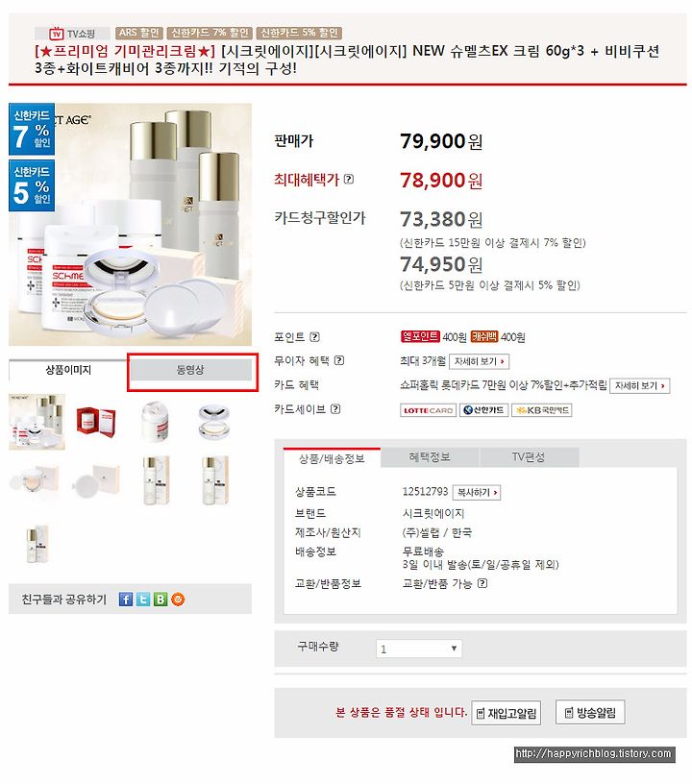Image resolution: width=692 pixels, height=784 pixels.
Task: Click help icon beside 교환/반품 가능
Action: point(482,583)
